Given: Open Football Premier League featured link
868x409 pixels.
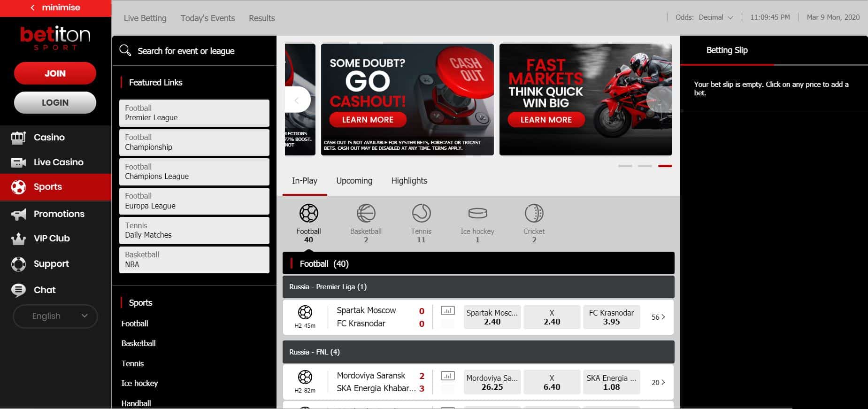Looking at the screenshot, I should click(194, 113).
